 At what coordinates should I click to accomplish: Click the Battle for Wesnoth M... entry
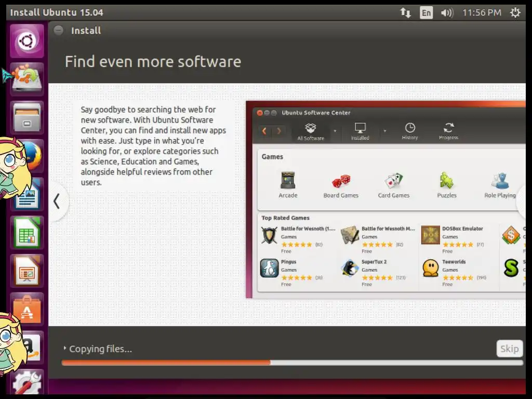(x=379, y=240)
